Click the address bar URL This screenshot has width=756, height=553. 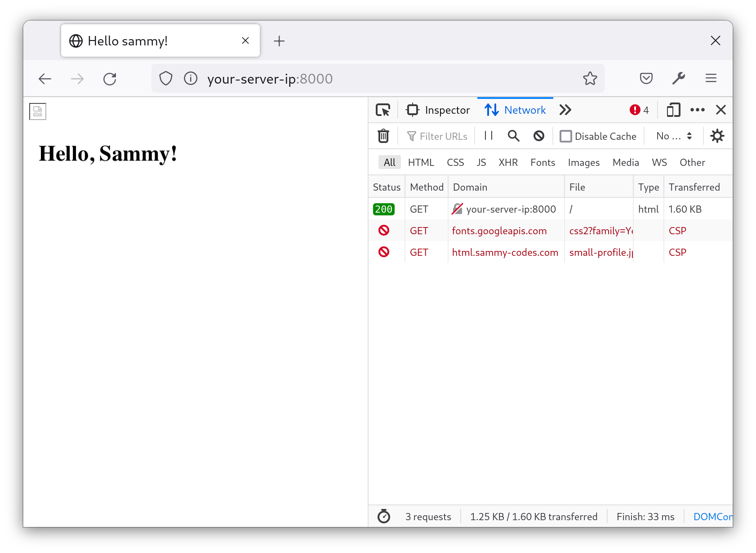point(270,79)
